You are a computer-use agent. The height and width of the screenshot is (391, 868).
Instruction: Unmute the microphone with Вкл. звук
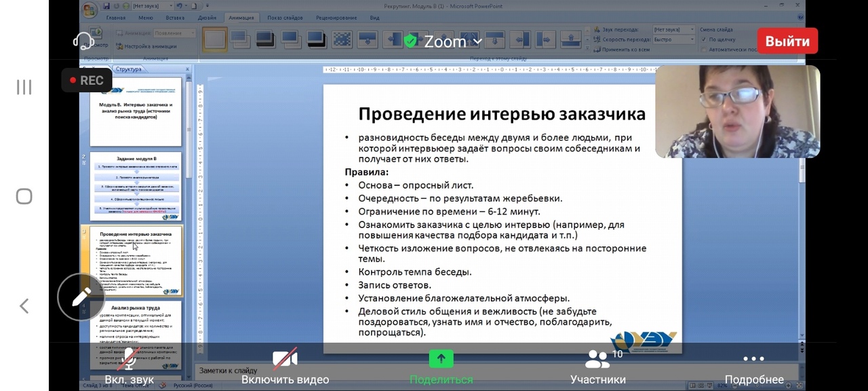pos(129,367)
